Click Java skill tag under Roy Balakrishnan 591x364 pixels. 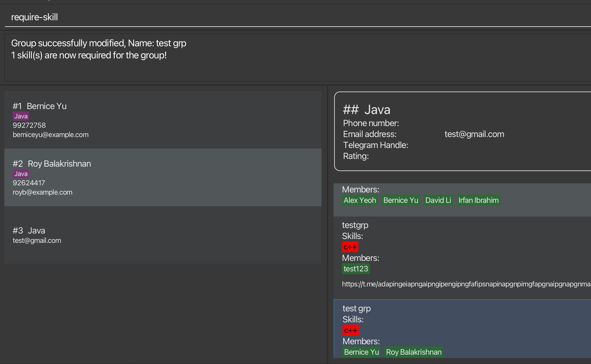coord(21,174)
